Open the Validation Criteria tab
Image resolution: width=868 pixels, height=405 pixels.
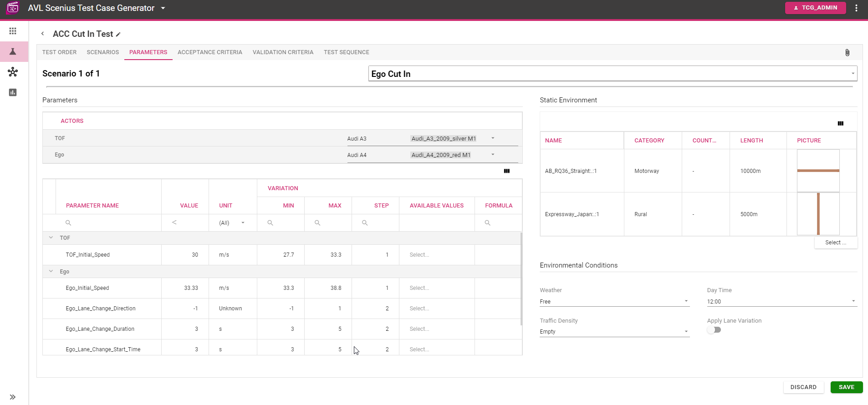[283, 52]
